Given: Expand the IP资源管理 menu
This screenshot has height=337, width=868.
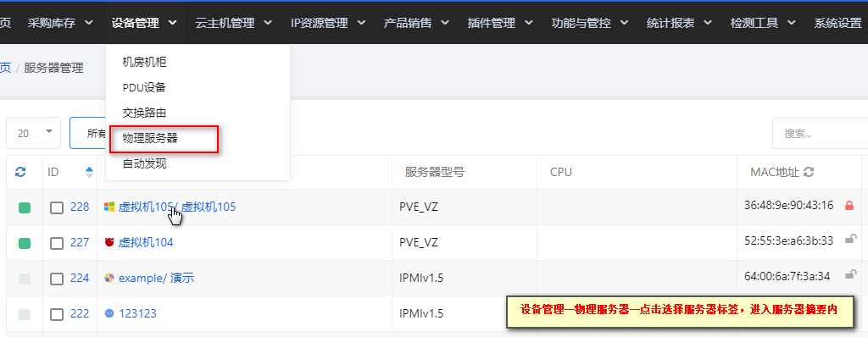Looking at the screenshot, I should [x=328, y=23].
